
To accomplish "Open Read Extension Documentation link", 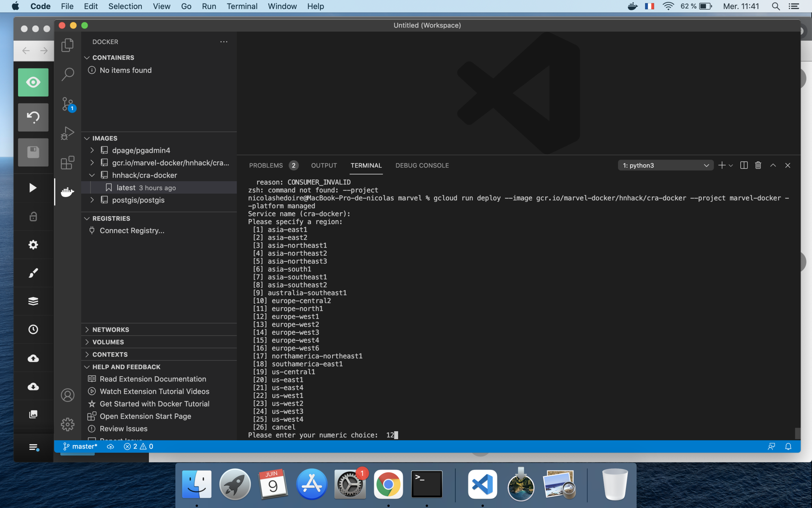I will (153, 379).
